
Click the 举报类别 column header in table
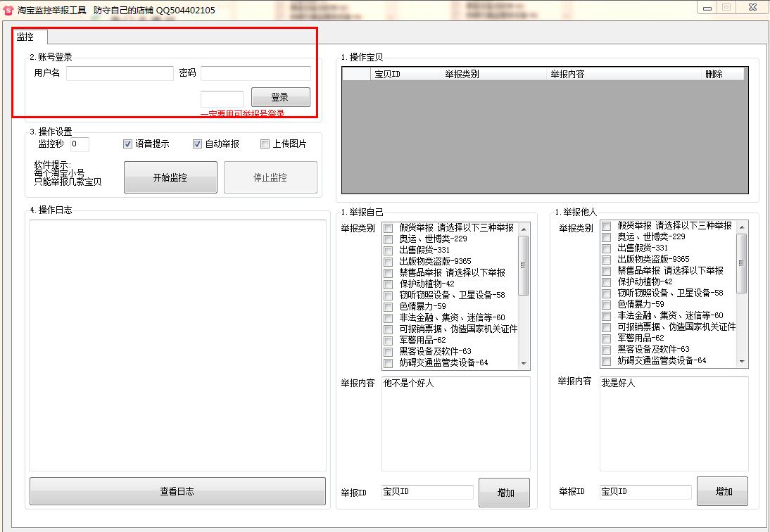click(493, 74)
